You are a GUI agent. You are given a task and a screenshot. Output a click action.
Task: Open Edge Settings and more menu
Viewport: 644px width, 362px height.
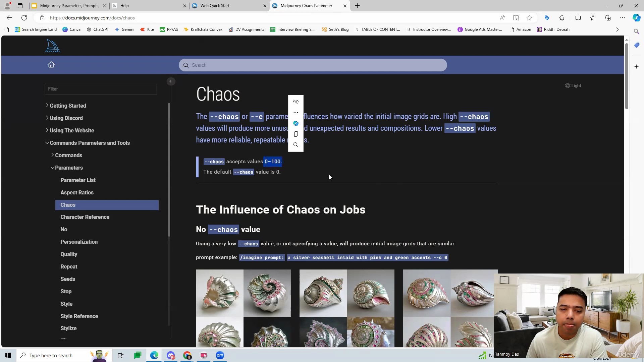[x=623, y=18]
